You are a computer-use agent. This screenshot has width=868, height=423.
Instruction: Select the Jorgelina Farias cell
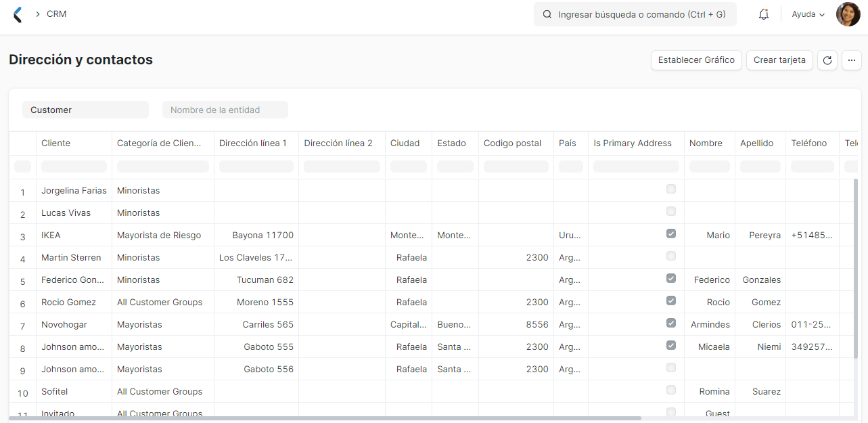[x=74, y=190]
